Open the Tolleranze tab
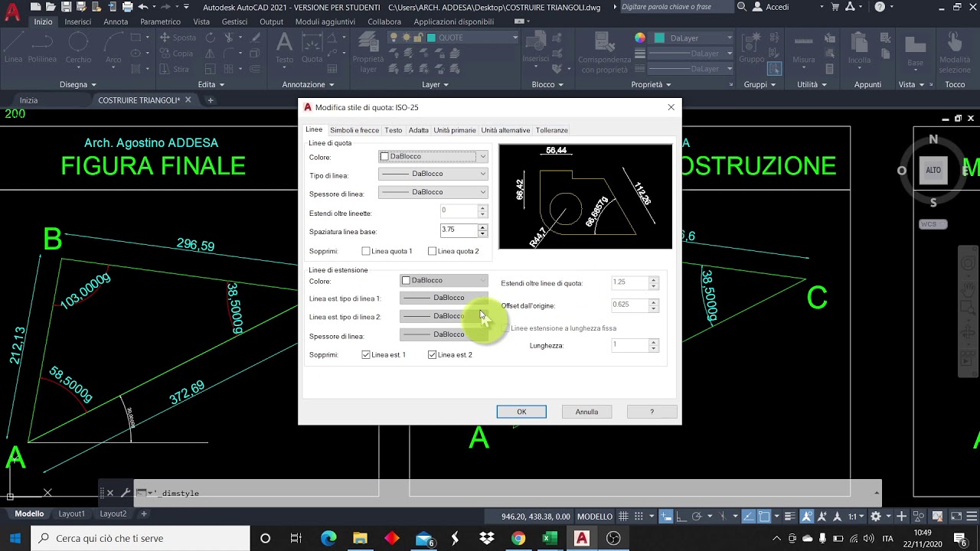 551,130
